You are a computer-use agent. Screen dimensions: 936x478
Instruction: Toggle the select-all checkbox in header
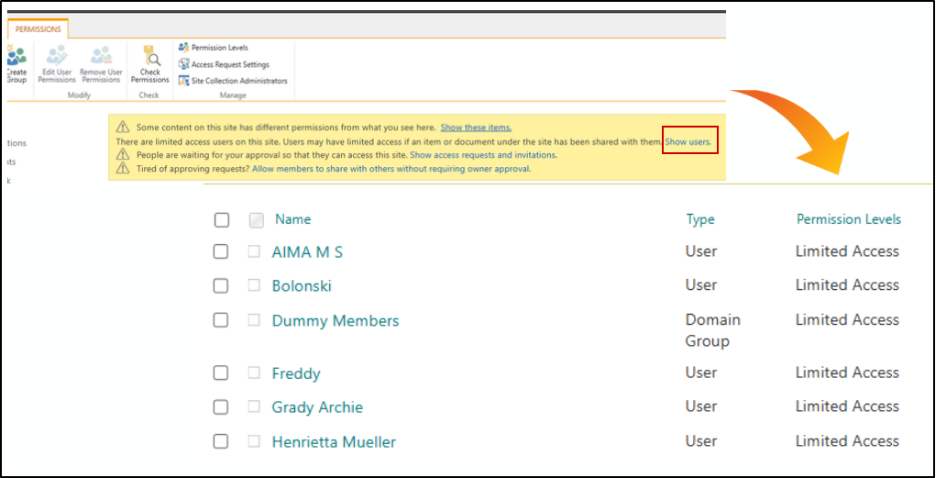(x=222, y=220)
